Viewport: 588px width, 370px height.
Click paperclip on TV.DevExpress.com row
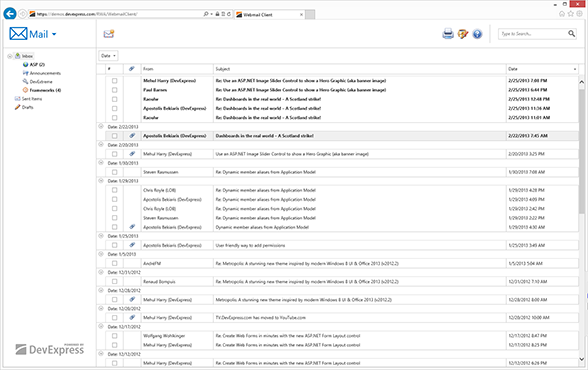[132, 317]
